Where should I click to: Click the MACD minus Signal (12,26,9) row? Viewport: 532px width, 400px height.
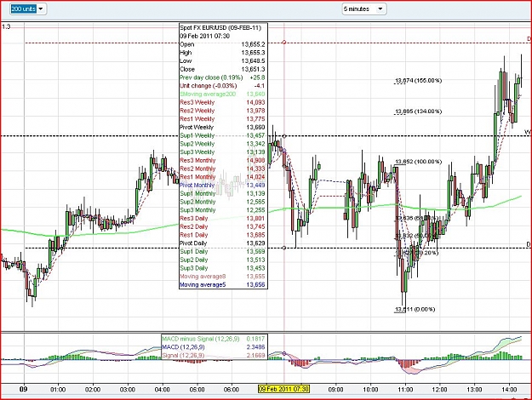[215, 339]
